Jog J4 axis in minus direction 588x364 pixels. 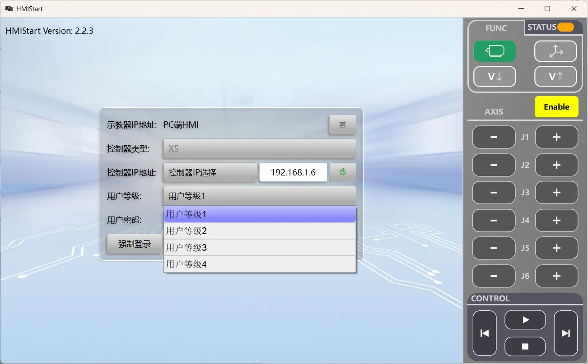click(494, 221)
